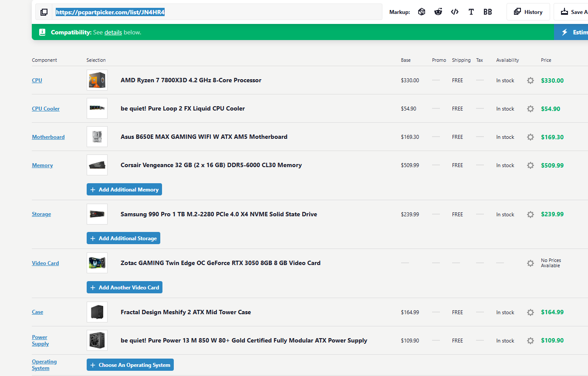Screen dimensions: 588x376
Task: Click the 'No Prices Available' video card text
Action: pos(551,263)
